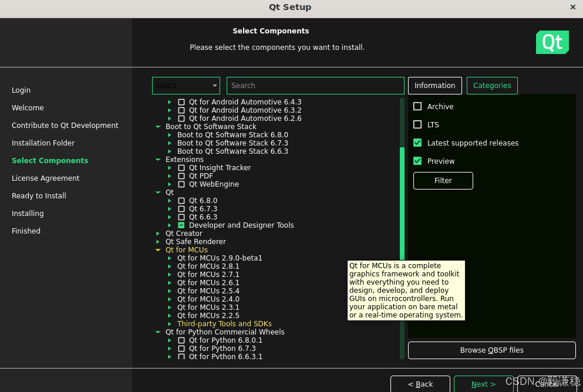Click the Installing step in sidebar
Image resolution: width=583 pixels, height=392 pixels.
(x=28, y=213)
